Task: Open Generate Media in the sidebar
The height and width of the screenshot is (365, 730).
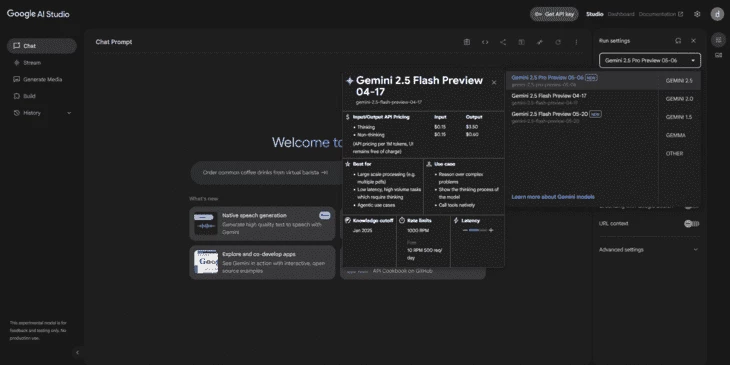Action: coord(42,80)
